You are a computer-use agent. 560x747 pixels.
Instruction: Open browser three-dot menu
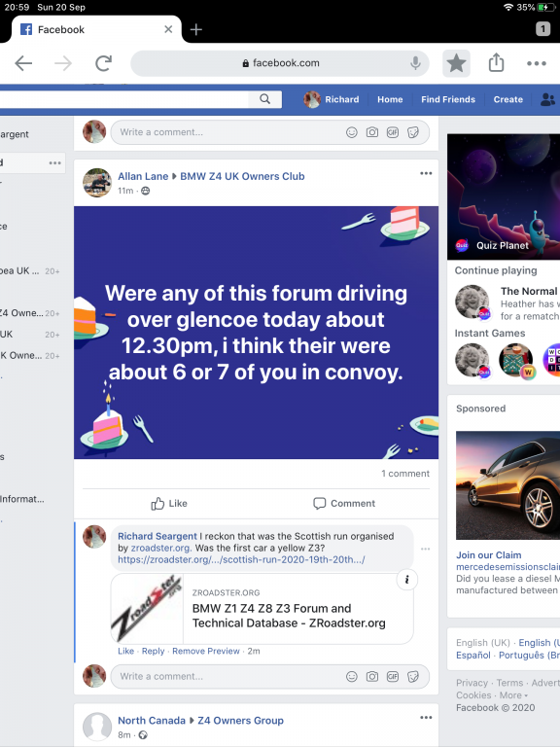[x=537, y=63]
